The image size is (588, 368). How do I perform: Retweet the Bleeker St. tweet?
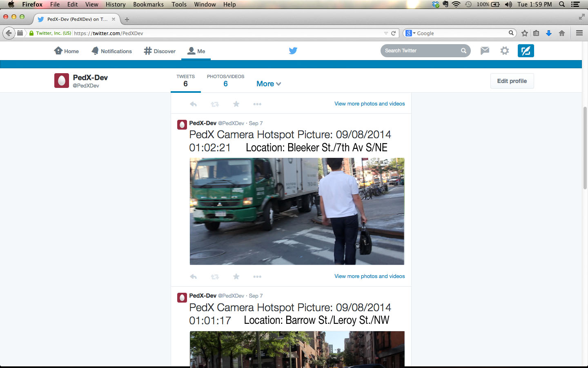(215, 277)
